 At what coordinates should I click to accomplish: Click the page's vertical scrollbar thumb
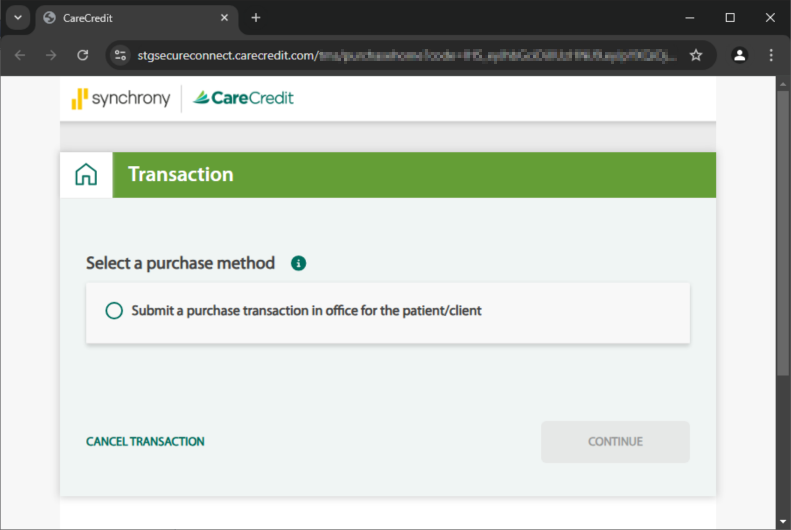click(782, 233)
